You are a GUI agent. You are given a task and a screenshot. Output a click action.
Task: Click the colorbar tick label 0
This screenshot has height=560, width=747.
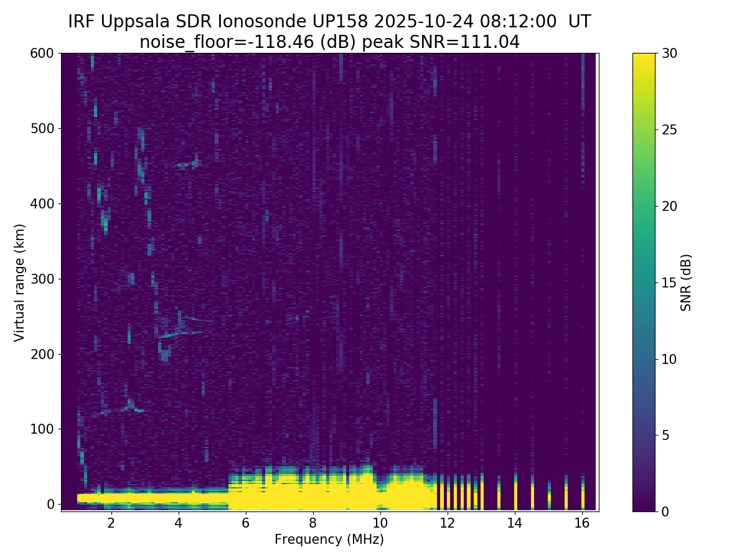coord(665,511)
